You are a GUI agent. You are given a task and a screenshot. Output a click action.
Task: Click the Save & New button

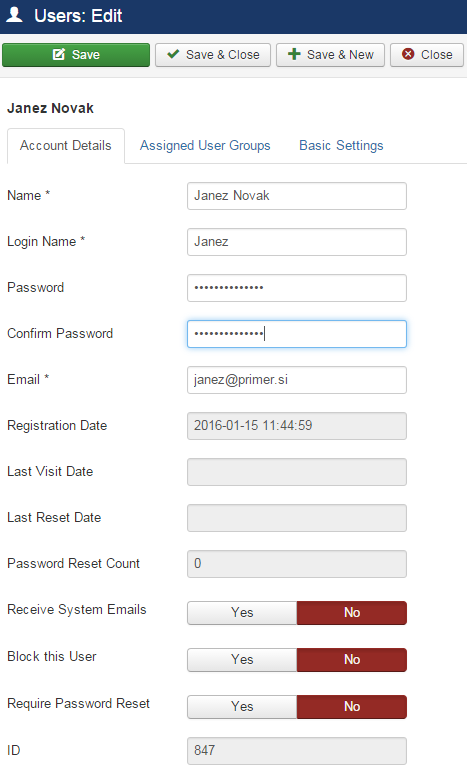330,55
